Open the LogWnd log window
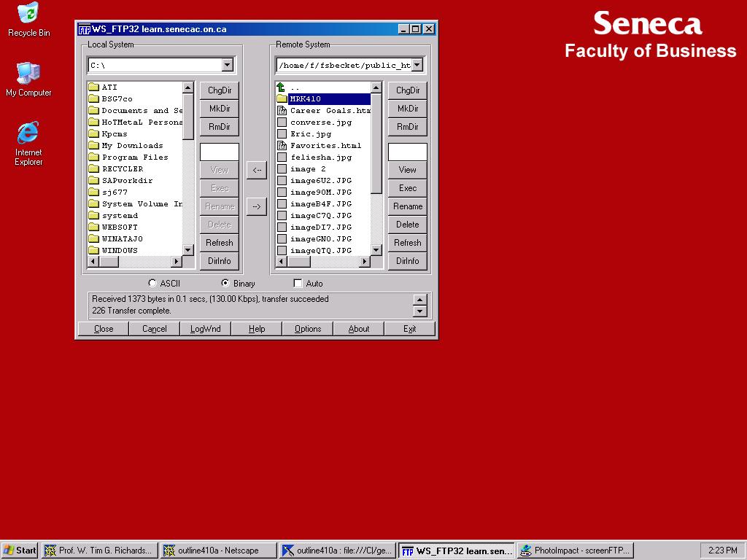Image resolution: width=747 pixels, height=560 pixels. 205,329
